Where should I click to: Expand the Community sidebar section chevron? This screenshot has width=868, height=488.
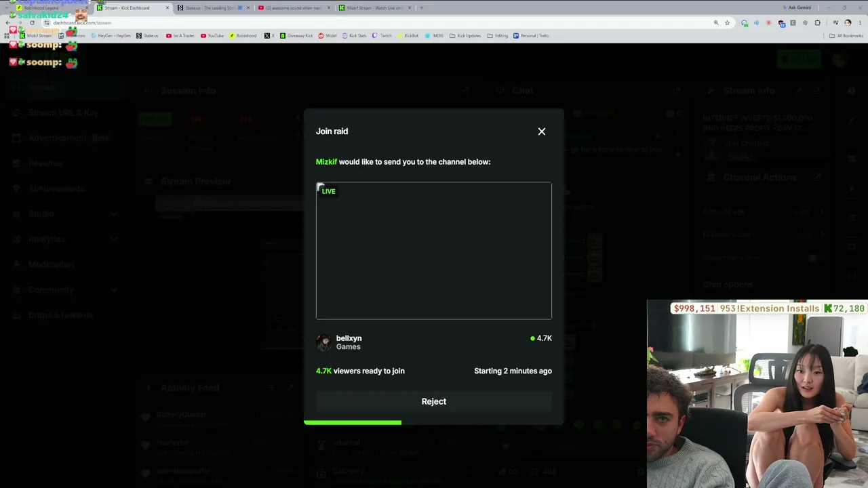pos(113,290)
